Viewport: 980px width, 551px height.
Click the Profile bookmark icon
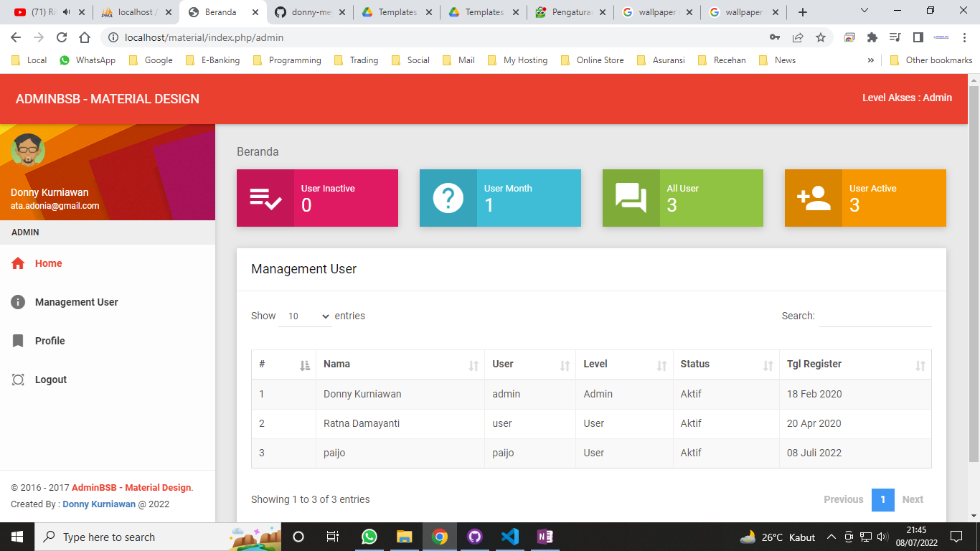coord(18,341)
